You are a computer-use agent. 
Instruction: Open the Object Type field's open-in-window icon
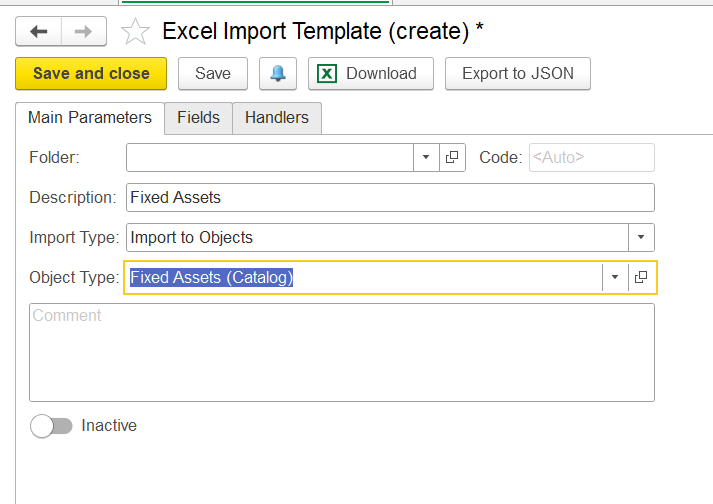tap(641, 277)
